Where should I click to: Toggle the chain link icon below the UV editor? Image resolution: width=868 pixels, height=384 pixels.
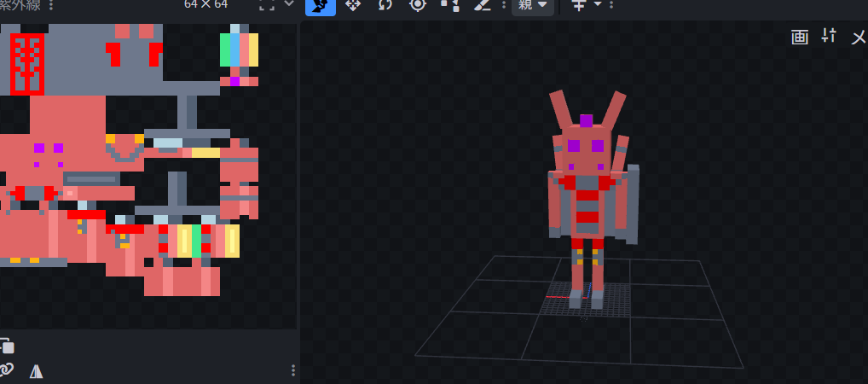click(7, 369)
